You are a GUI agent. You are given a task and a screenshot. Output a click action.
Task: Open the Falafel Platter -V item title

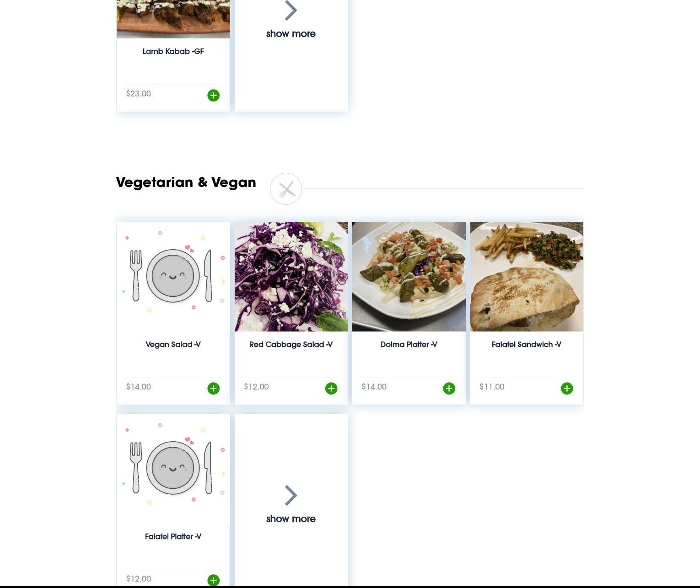tap(173, 536)
